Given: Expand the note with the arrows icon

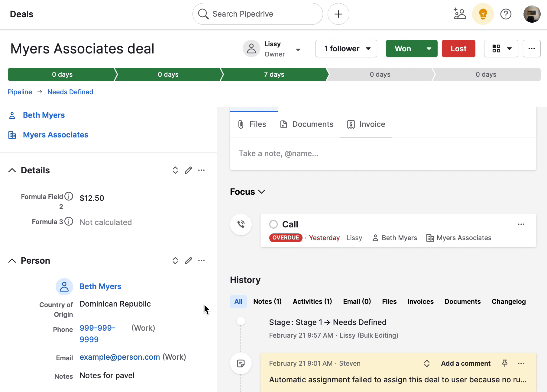Looking at the screenshot, I should coord(427,363).
